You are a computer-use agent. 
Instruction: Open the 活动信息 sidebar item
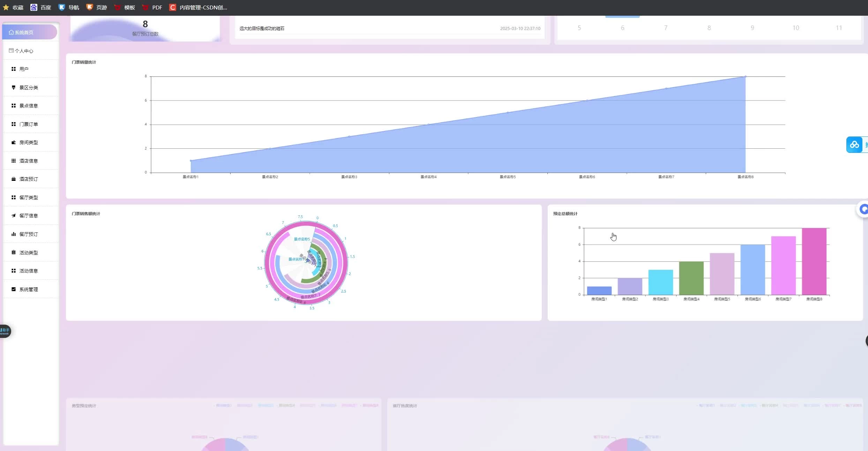click(x=29, y=271)
